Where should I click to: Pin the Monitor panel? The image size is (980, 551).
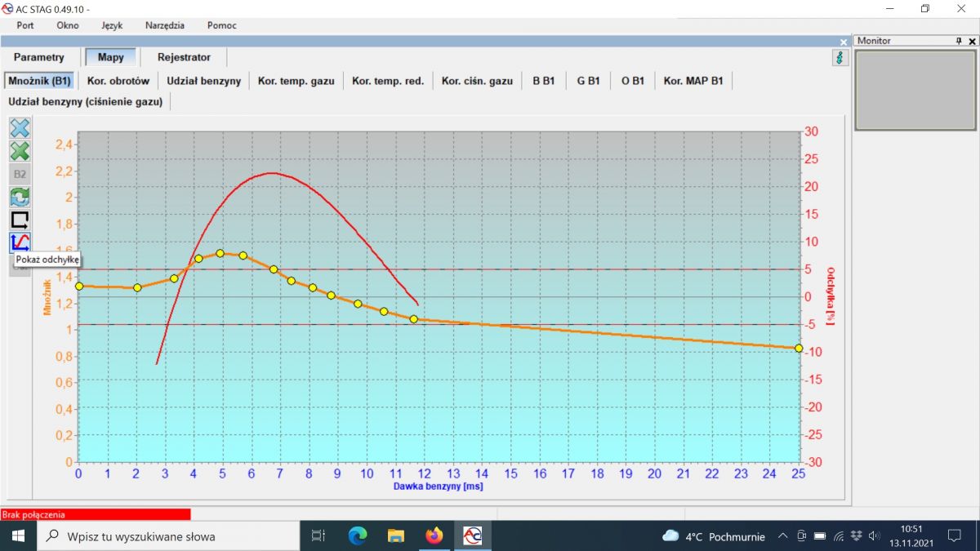[960, 41]
